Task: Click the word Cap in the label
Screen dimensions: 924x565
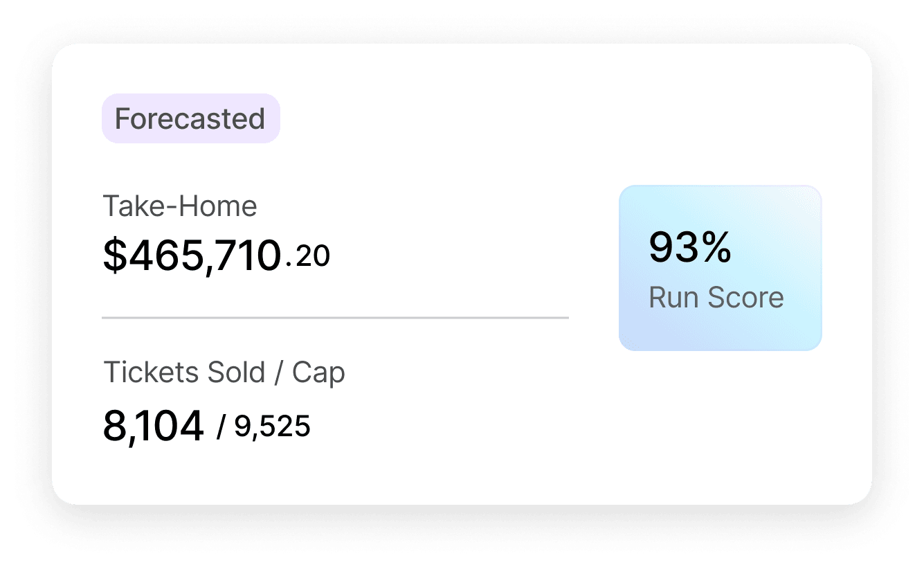Action: [318, 373]
